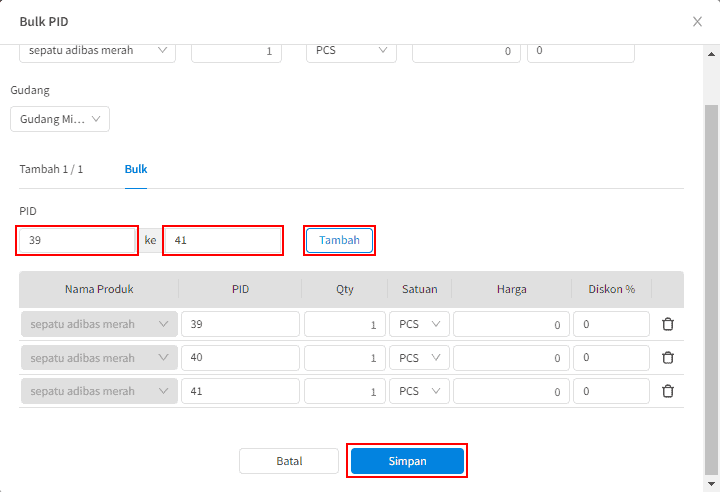Viewport: 720px width, 492px height.
Task: Click Diskon % field in PID 41 row
Action: [611, 391]
